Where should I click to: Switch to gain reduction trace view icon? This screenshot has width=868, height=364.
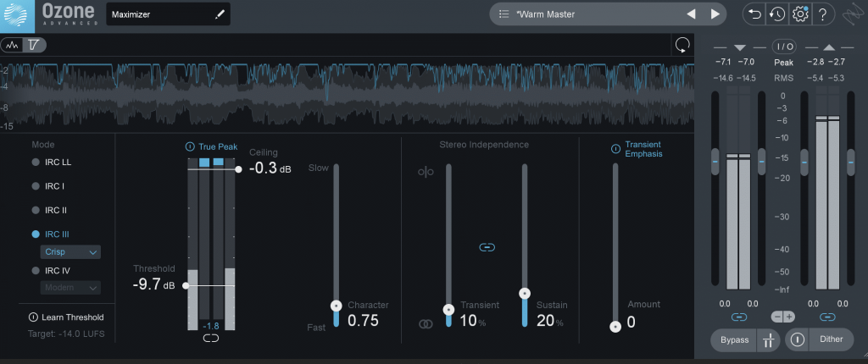pyautogui.click(x=34, y=46)
